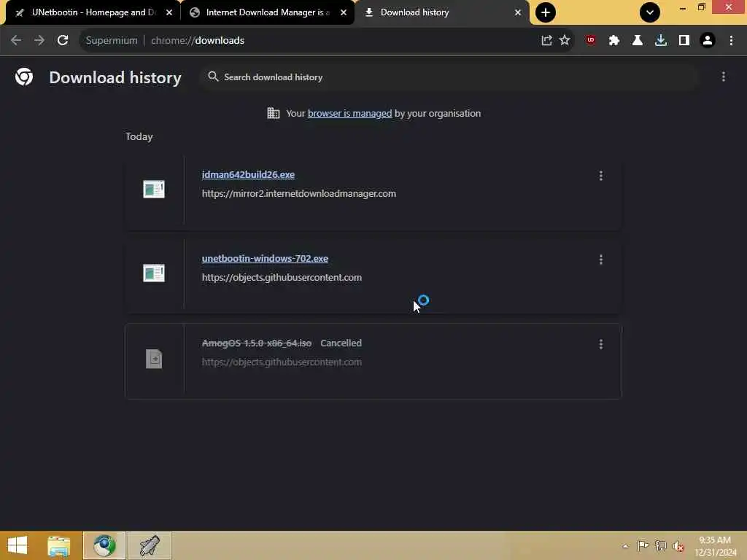Viewport: 747px width, 560px height.
Task: Toggle the side panel icon
Action: 684,41
